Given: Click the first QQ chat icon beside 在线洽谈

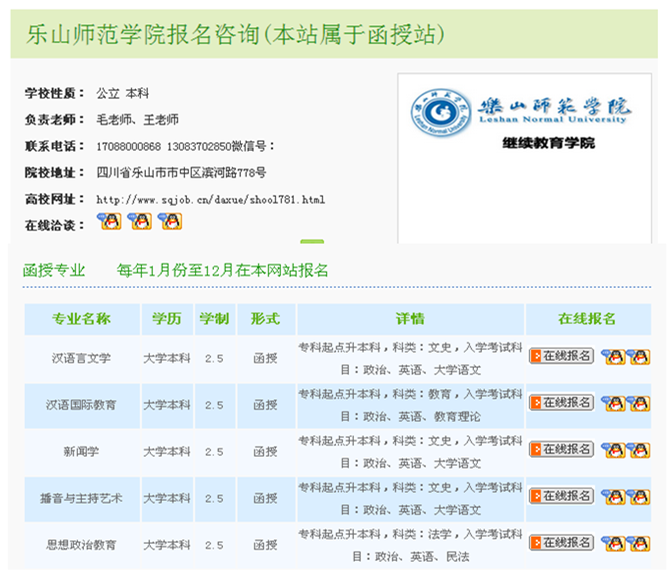Looking at the screenshot, I should [109, 222].
